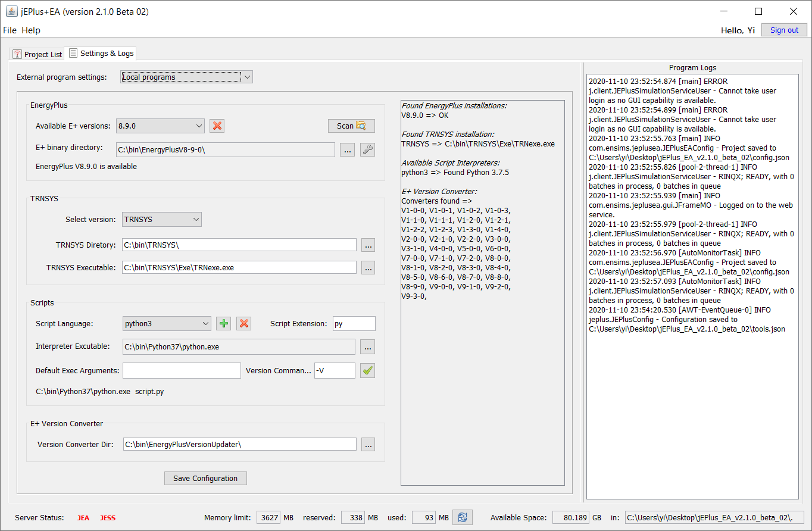Image resolution: width=812 pixels, height=531 pixels.
Task: Open External program settings dropdown
Action: pos(186,77)
